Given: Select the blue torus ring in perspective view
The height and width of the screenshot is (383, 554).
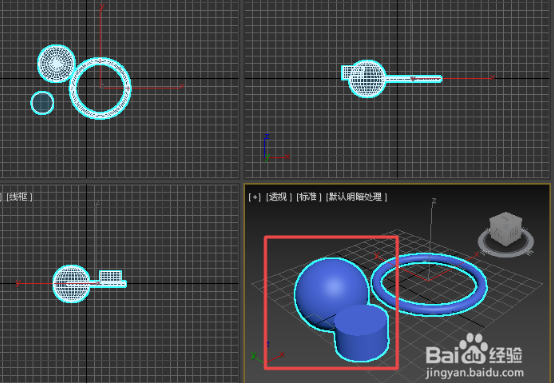Looking at the screenshot, I should (430, 310).
